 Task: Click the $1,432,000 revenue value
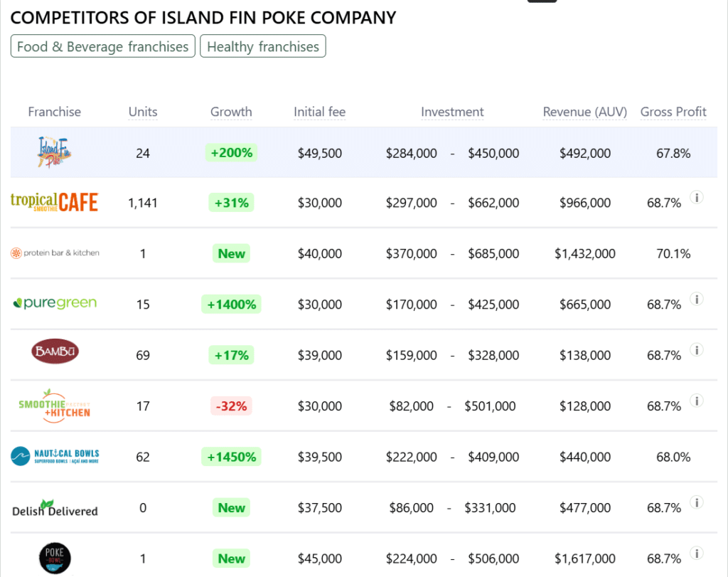click(585, 254)
